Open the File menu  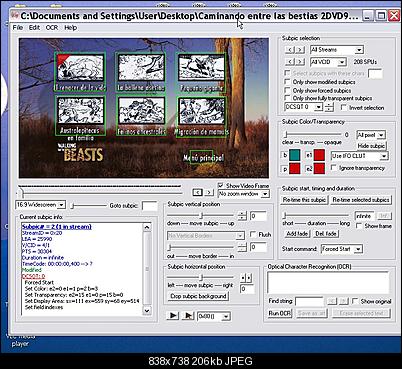[18, 28]
